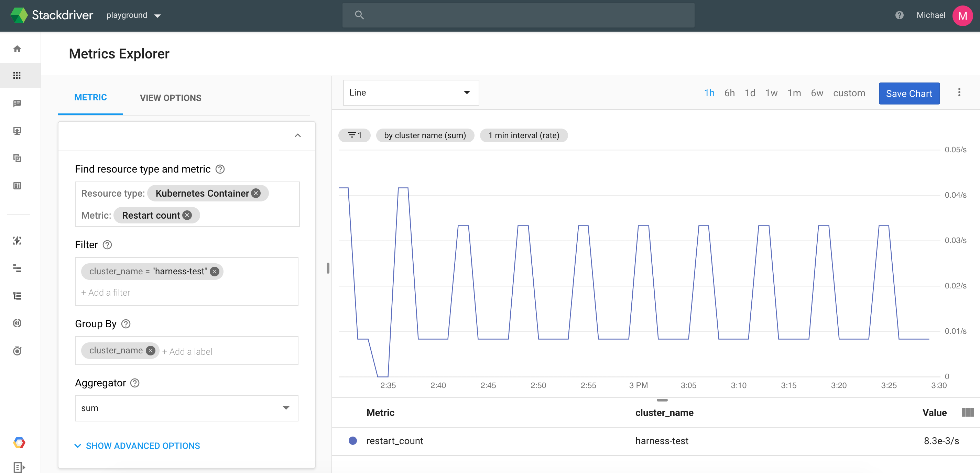Click the harness-test cluster name cell
The image size is (980, 473).
click(x=662, y=441)
